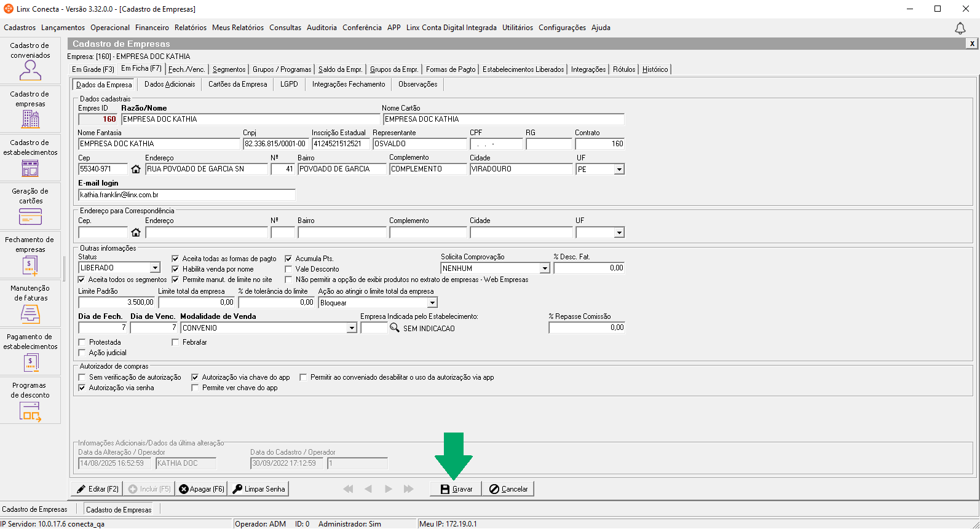Image resolution: width=980 pixels, height=529 pixels.
Task: Open the Utilitários menu
Action: pyautogui.click(x=518, y=28)
